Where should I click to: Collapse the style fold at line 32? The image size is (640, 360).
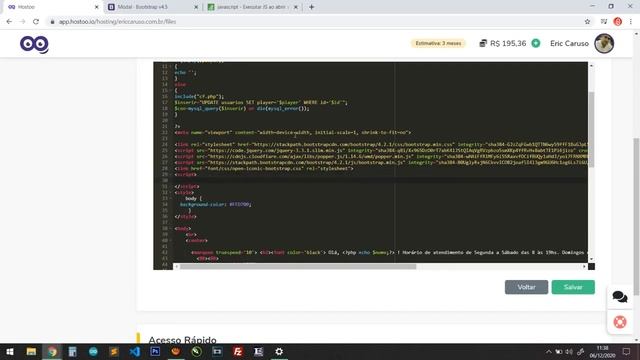pyautogui.click(x=170, y=192)
